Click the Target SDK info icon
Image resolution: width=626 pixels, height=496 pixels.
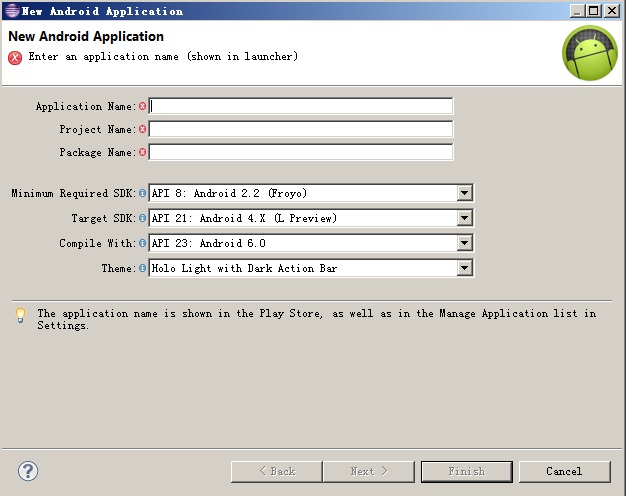coord(142,218)
